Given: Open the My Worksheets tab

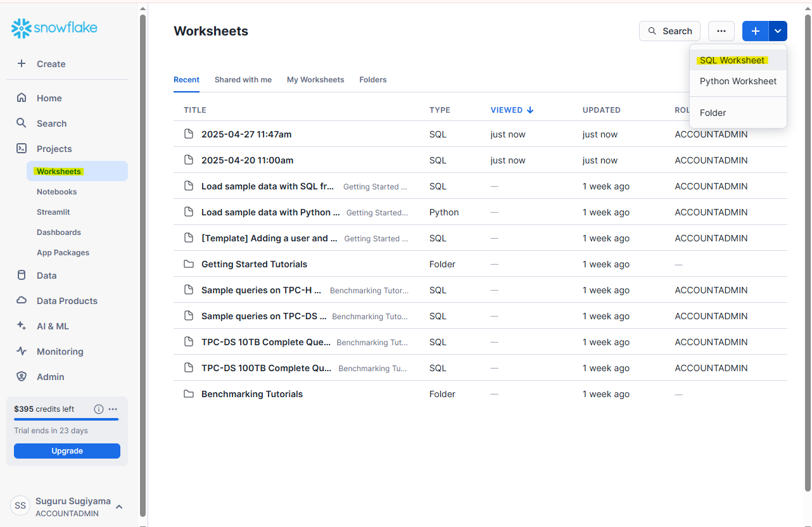Looking at the screenshot, I should (315, 80).
